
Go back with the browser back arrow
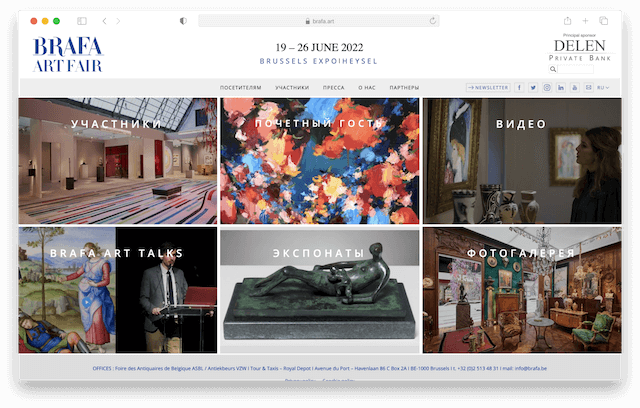point(104,21)
